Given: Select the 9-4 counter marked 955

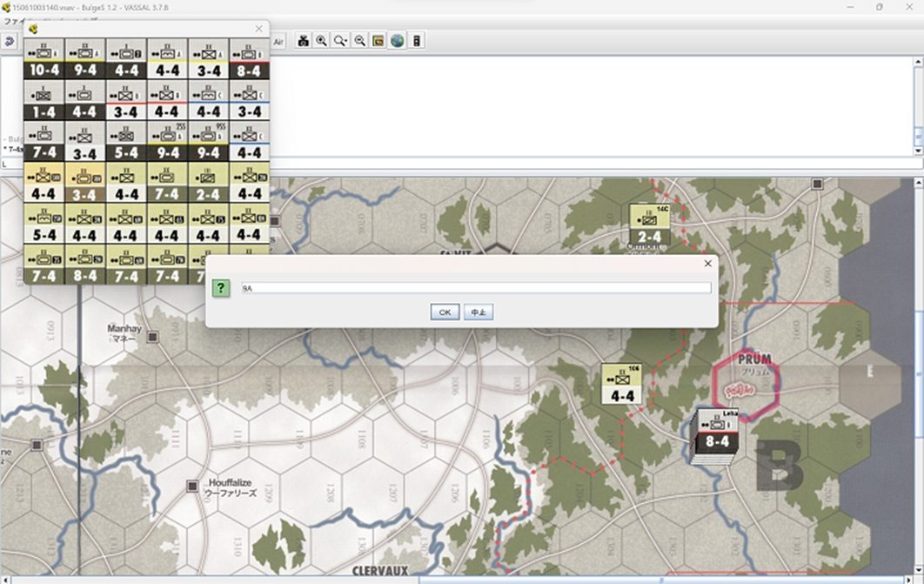Looking at the screenshot, I should coord(208,142).
